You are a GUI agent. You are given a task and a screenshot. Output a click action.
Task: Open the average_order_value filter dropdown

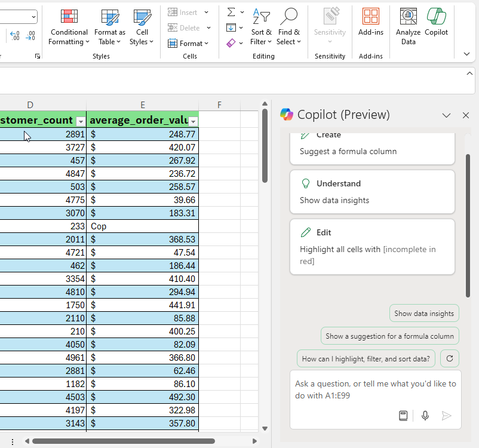tap(193, 121)
